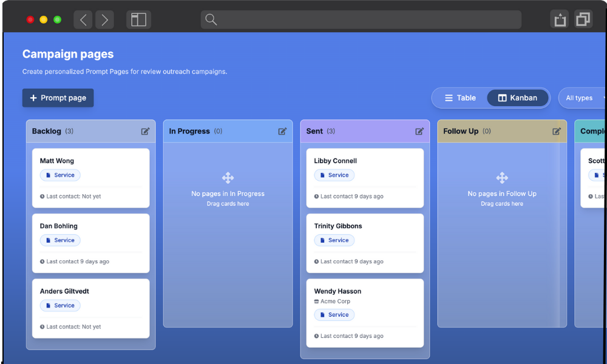Click the edit icon on In Progress column
Viewport: 607px width, 364px height.
[282, 130]
